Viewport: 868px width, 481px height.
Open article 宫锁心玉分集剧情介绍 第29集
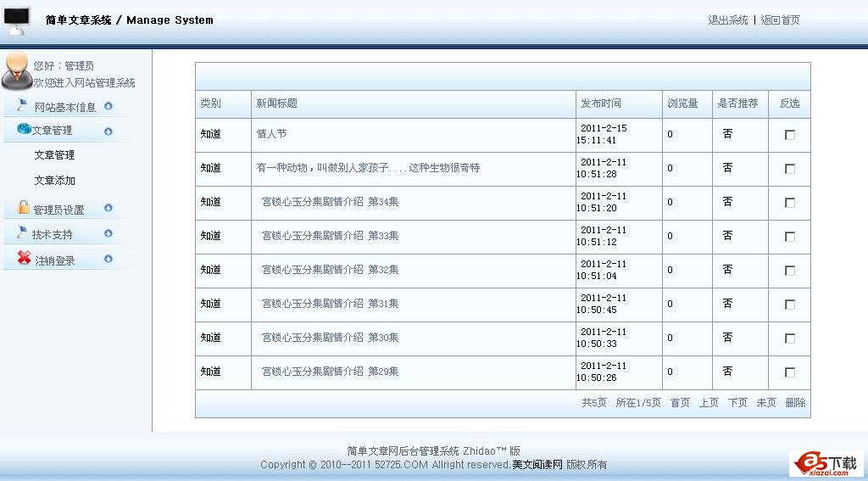point(330,372)
